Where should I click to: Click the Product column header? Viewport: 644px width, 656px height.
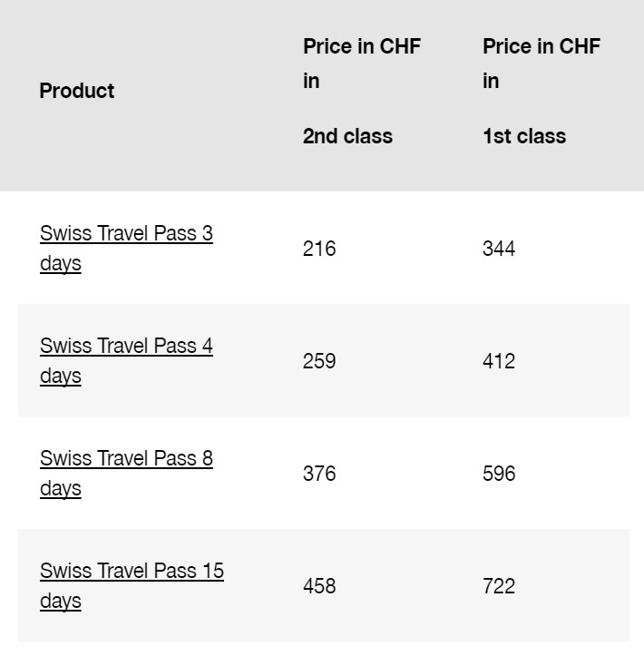click(x=77, y=91)
